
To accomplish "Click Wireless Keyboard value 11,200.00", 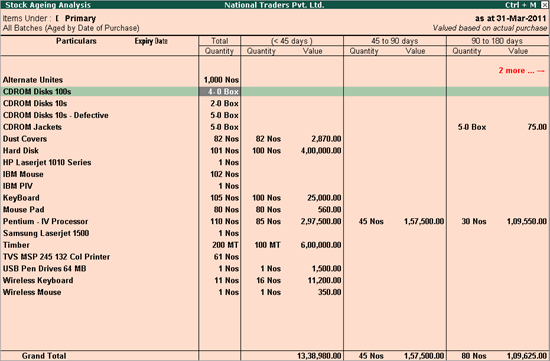I will pos(324,280).
